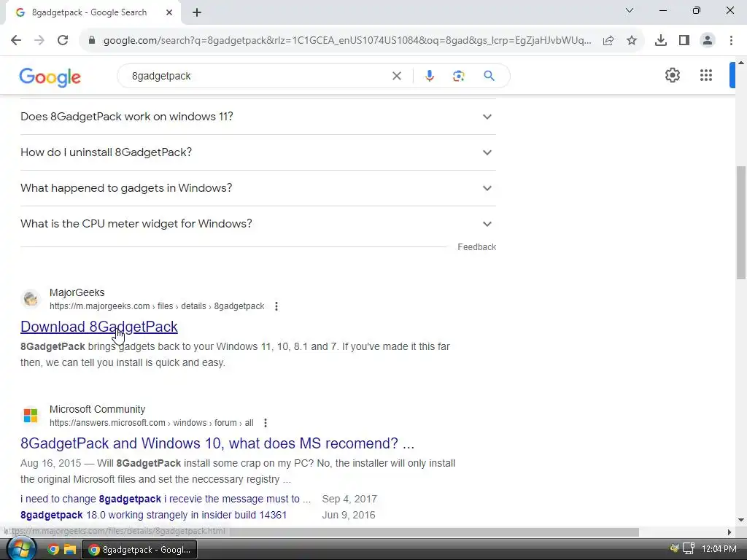Screen dimensions: 747x560
Task: Open Google quick settings gear
Action: pyautogui.click(x=672, y=75)
